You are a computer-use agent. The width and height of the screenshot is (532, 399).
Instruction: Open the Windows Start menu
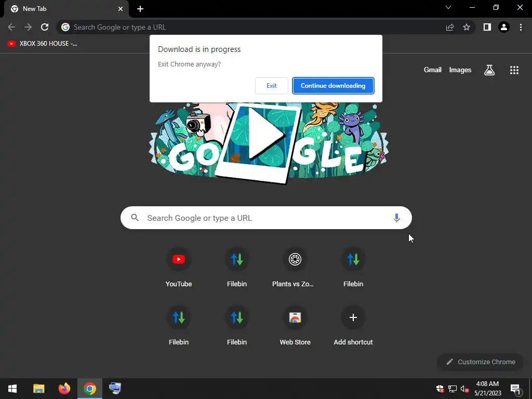point(12,389)
